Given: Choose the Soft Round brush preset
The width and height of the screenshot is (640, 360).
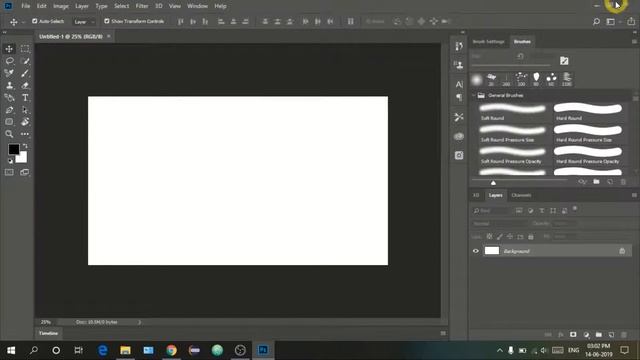Looking at the screenshot, I should coord(513,112).
